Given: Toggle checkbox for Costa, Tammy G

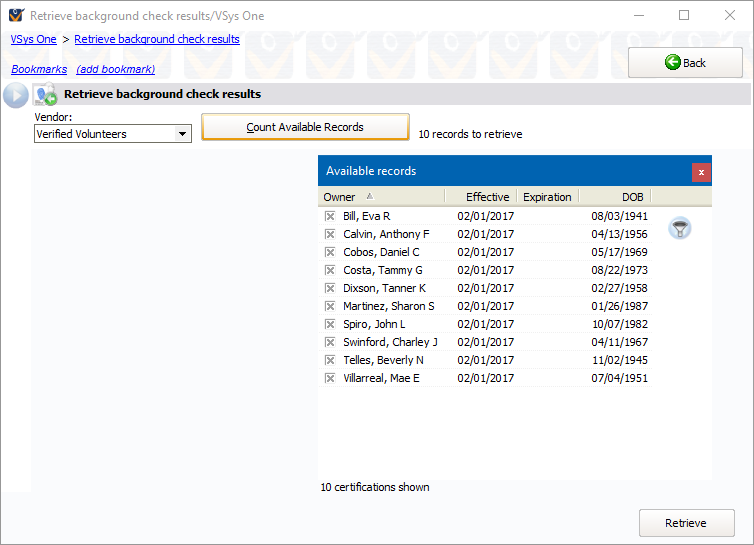Looking at the screenshot, I should point(330,270).
